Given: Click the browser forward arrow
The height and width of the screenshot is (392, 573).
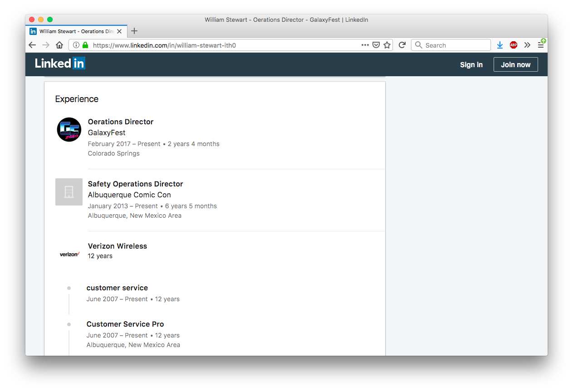Looking at the screenshot, I should coord(45,45).
